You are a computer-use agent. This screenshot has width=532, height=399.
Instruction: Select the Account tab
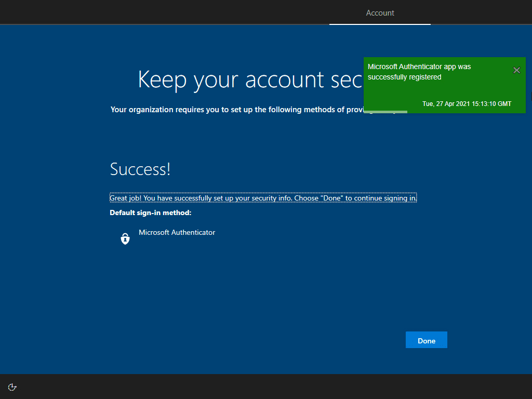(x=380, y=13)
